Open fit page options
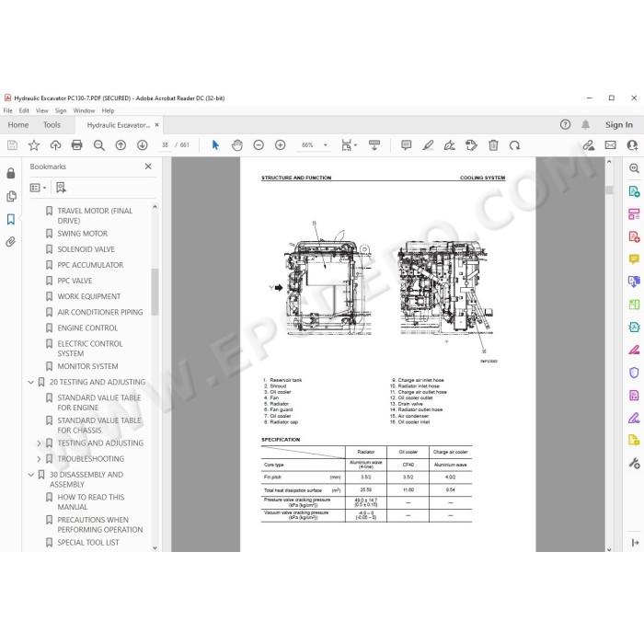 point(349,145)
